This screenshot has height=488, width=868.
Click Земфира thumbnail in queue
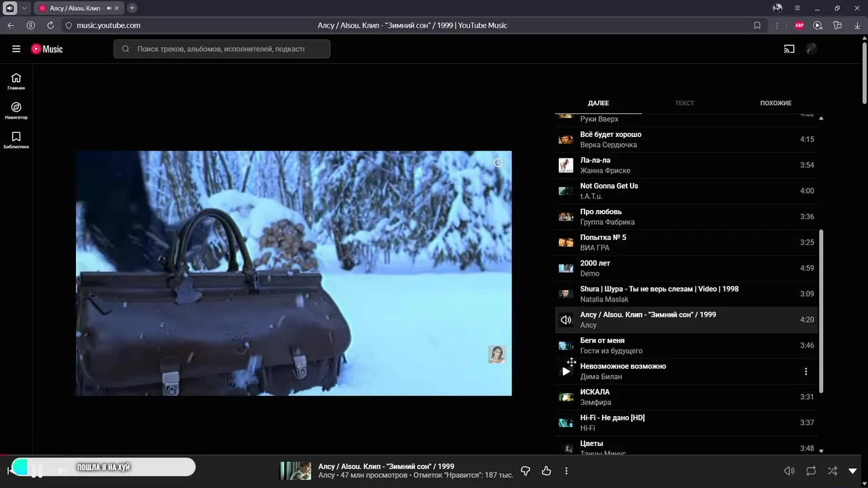click(566, 397)
